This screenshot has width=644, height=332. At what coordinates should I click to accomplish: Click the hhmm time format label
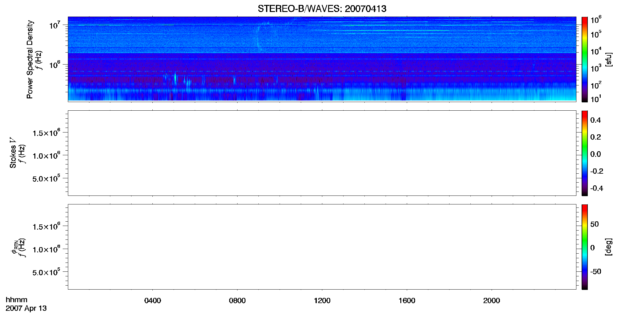pos(17,300)
